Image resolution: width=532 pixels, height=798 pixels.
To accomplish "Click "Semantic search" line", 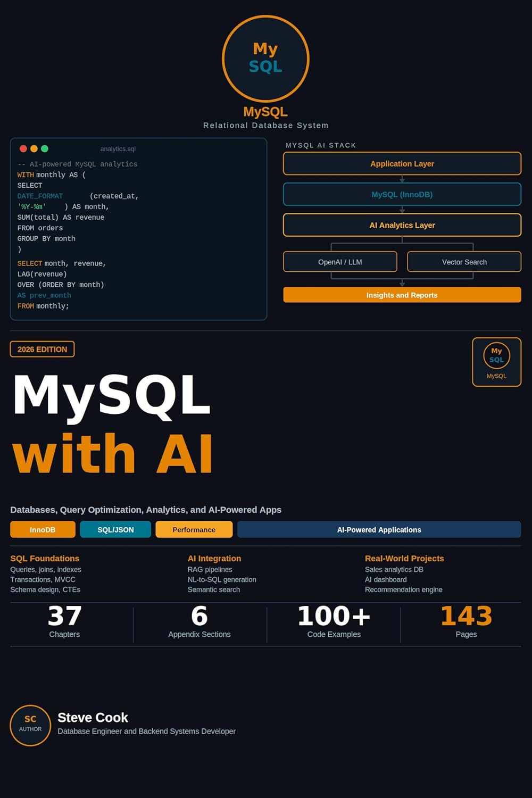I will (214, 590).
